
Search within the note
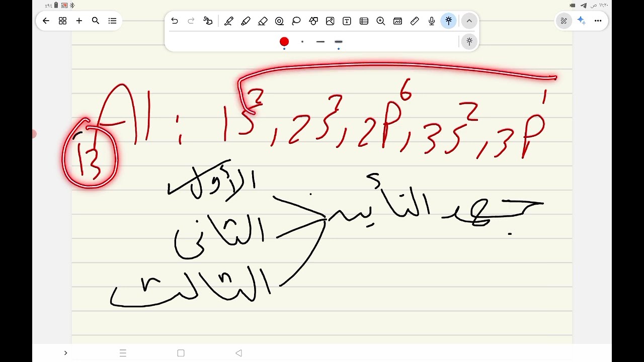pyautogui.click(x=96, y=21)
